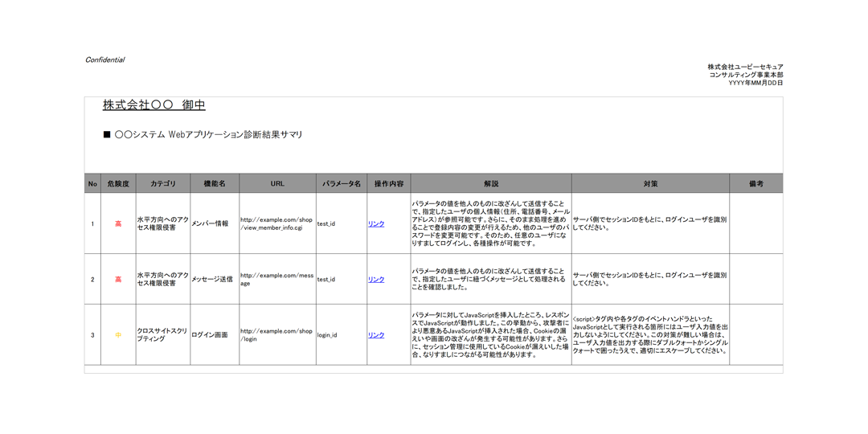Select the test_id cell in row 1

click(342, 223)
